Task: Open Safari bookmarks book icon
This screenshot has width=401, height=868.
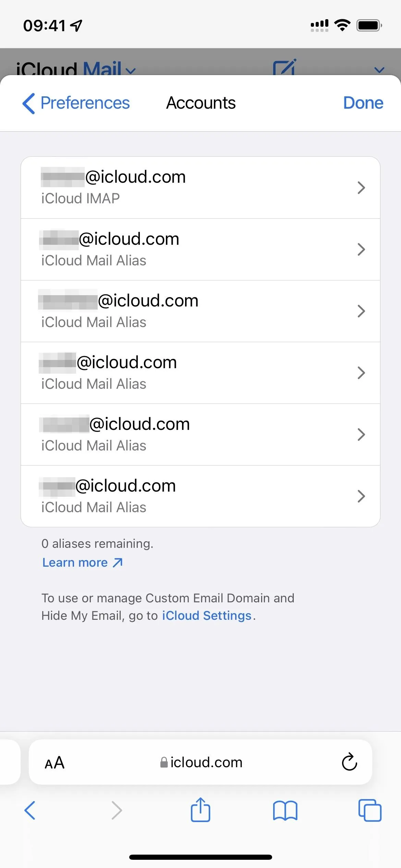Action: click(x=285, y=810)
